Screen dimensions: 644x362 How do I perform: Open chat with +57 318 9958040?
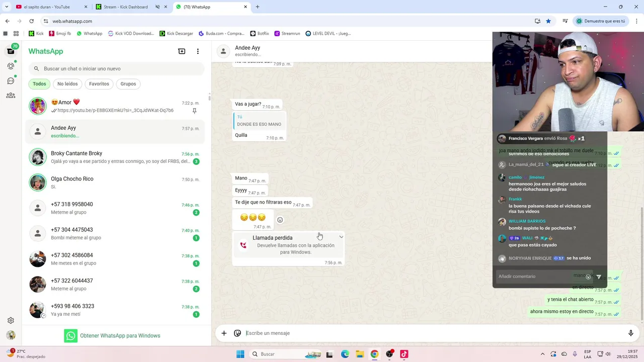[116, 208]
